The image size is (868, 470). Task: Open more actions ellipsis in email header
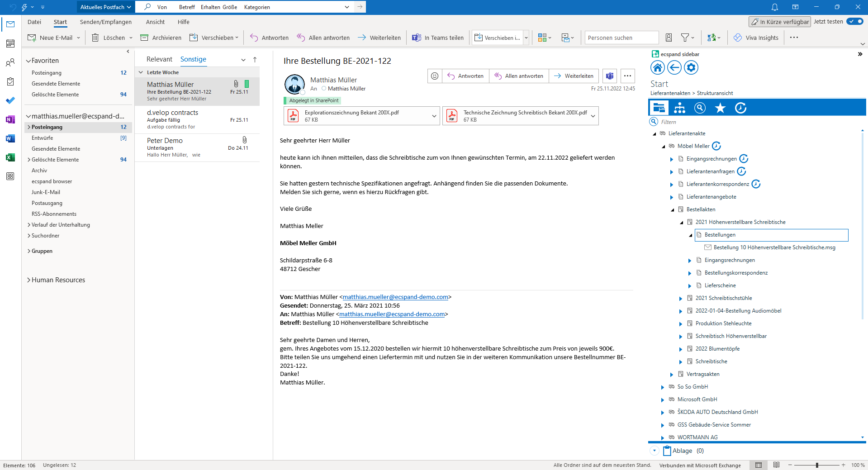(627, 76)
